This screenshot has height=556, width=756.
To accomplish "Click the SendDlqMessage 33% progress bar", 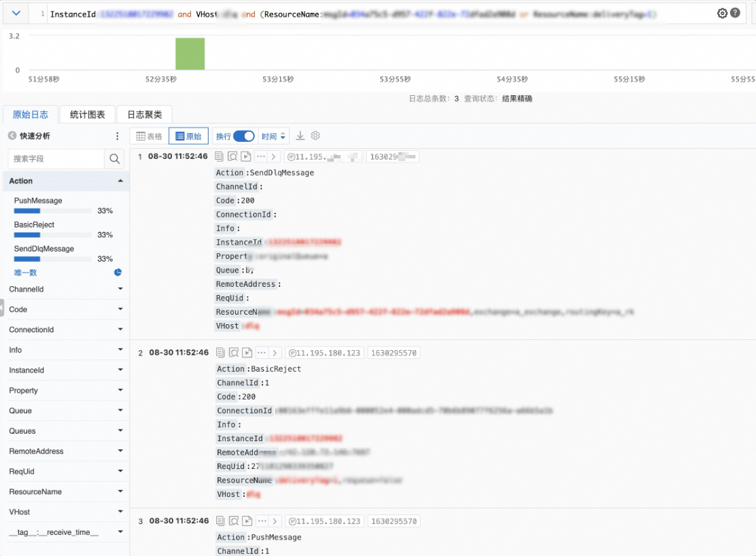I will click(x=52, y=259).
